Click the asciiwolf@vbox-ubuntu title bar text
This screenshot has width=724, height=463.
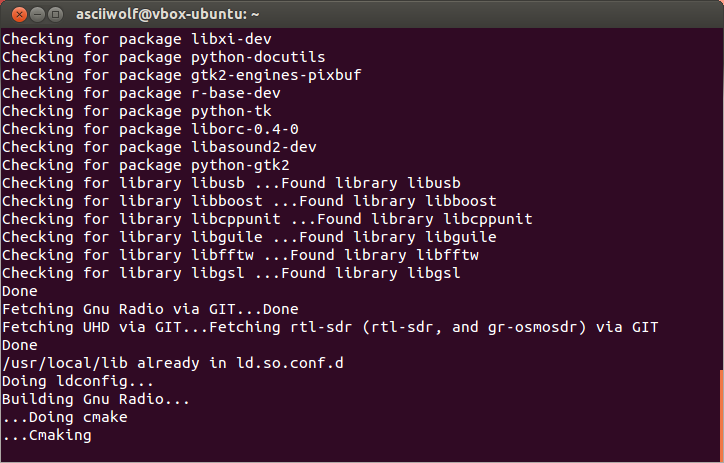[168, 14]
